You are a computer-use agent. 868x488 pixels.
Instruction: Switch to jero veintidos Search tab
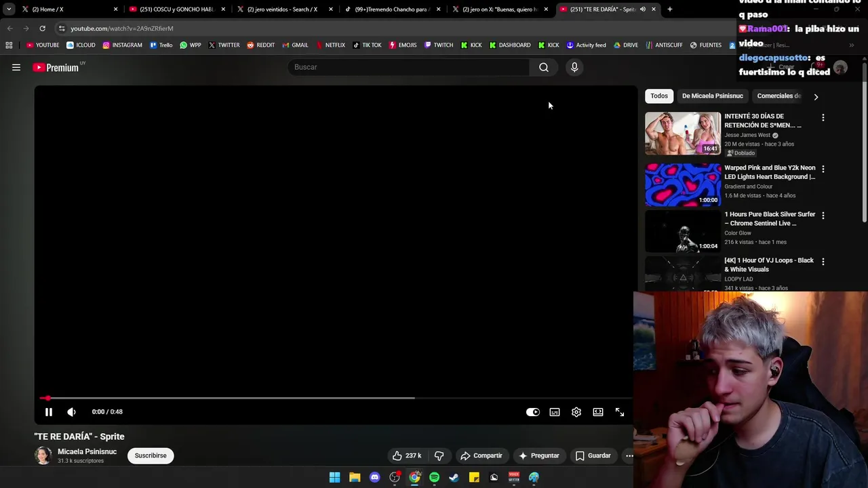coord(283,9)
